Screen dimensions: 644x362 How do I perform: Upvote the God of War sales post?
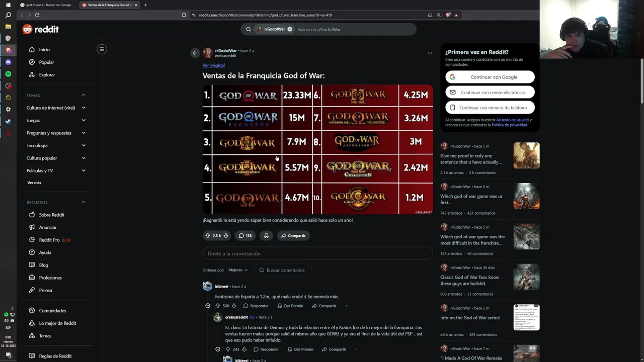(208, 235)
